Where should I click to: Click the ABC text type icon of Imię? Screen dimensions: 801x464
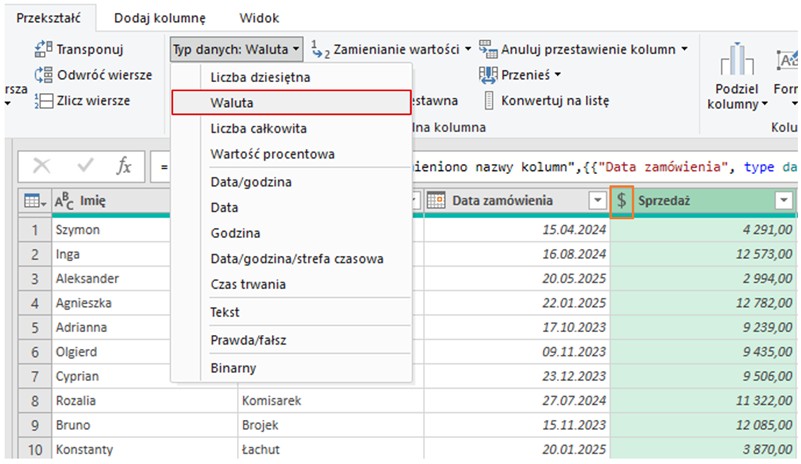pos(64,201)
